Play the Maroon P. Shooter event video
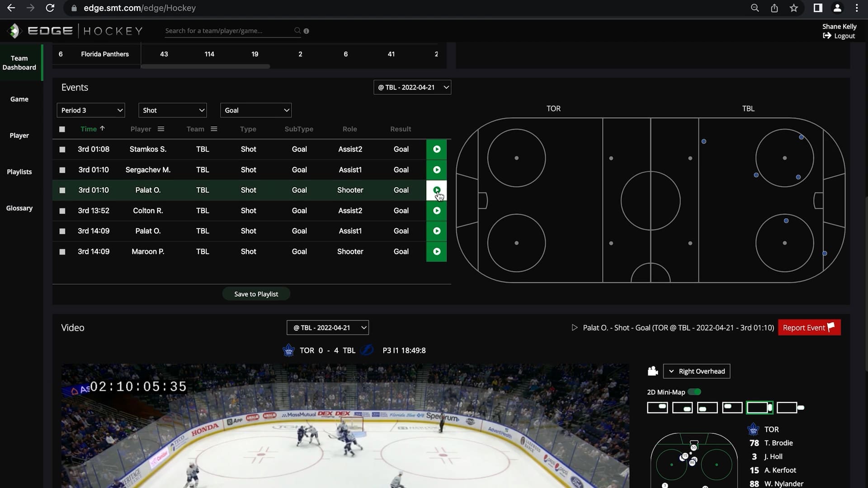The height and width of the screenshot is (488, 868). (436, 252)
